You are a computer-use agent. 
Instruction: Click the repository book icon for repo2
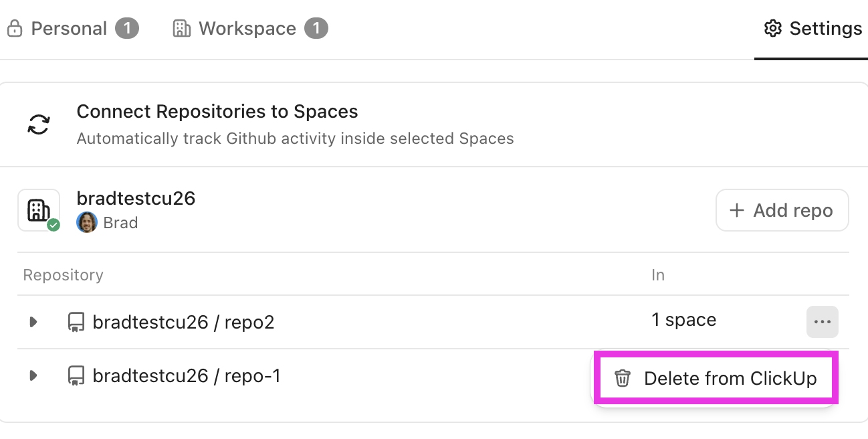coord(76,322)
